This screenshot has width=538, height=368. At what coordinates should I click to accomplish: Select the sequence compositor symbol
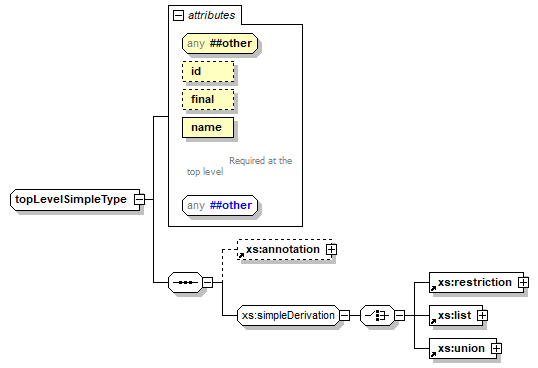coord(185,282)
